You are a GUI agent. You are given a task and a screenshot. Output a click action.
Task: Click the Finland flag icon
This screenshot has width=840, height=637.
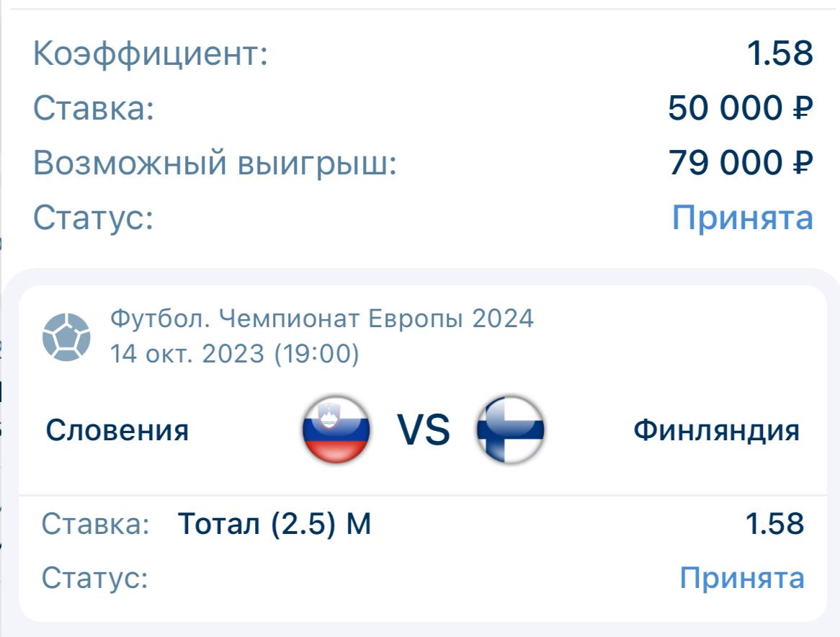pos(510,429)
